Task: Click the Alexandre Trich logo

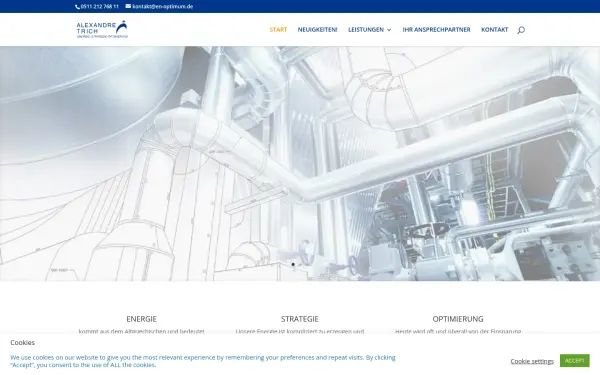Action: pos(102,29)
